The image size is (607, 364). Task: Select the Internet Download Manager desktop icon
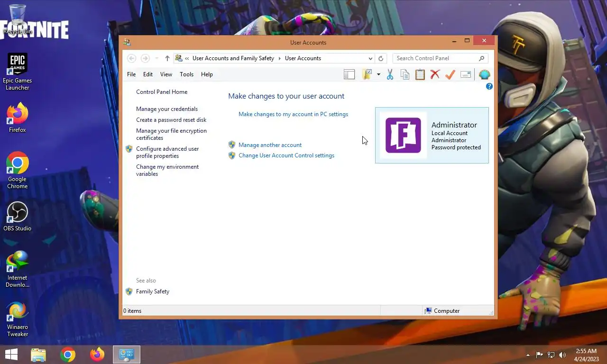(x=18, y=269)
